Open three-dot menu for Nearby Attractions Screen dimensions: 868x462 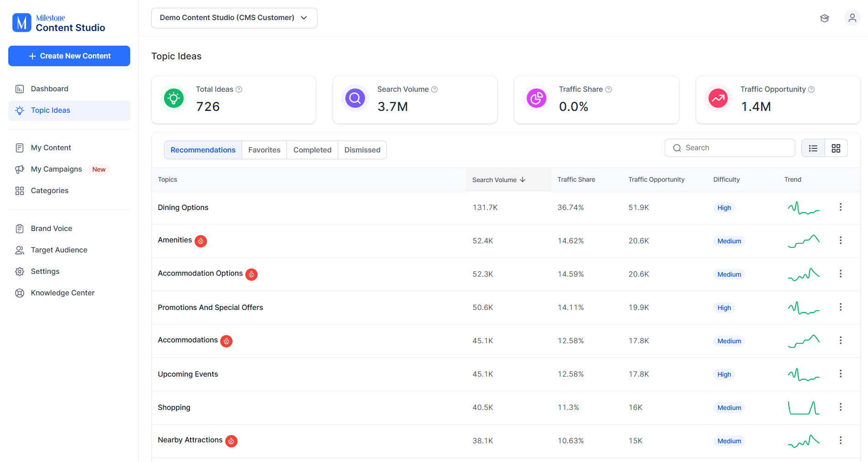[x=841, y=441]
